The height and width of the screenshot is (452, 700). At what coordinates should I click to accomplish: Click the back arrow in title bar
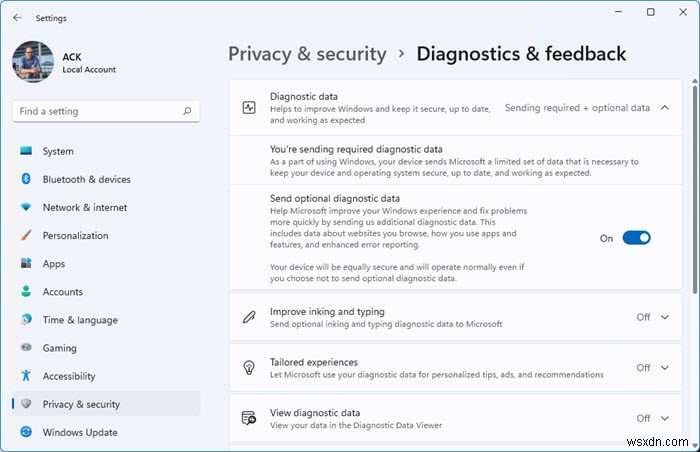17,17
